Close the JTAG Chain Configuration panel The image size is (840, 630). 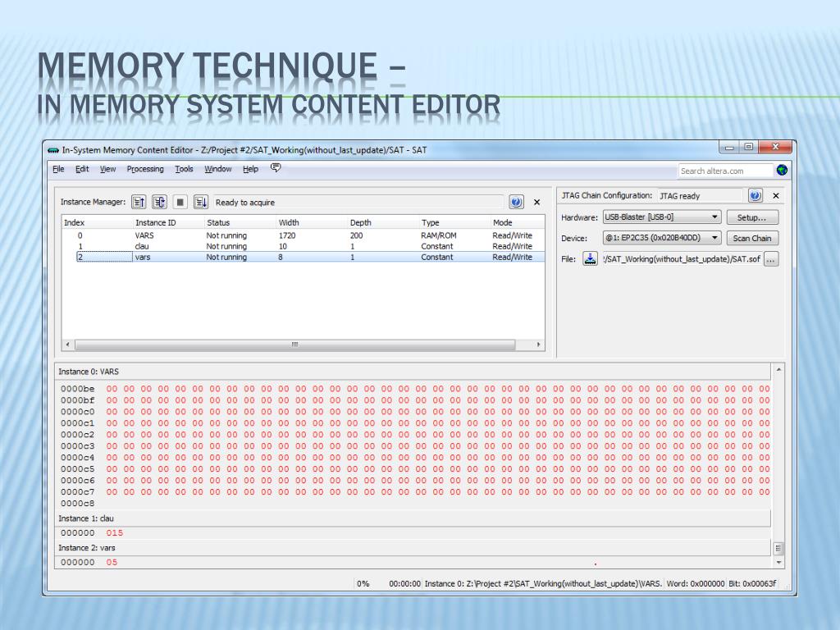click(x=776, y=195)
